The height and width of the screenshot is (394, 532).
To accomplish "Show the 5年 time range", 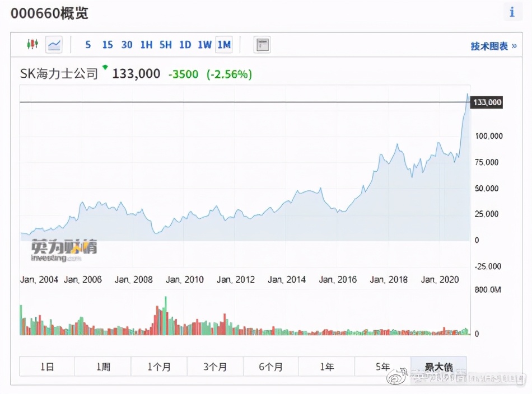I will click(383, 367).
